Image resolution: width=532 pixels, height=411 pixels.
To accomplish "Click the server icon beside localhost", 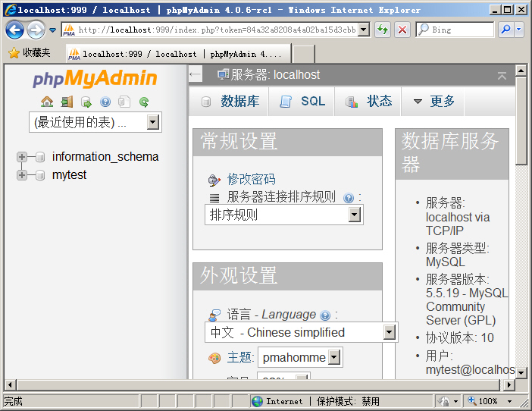I will click(223, 74).
